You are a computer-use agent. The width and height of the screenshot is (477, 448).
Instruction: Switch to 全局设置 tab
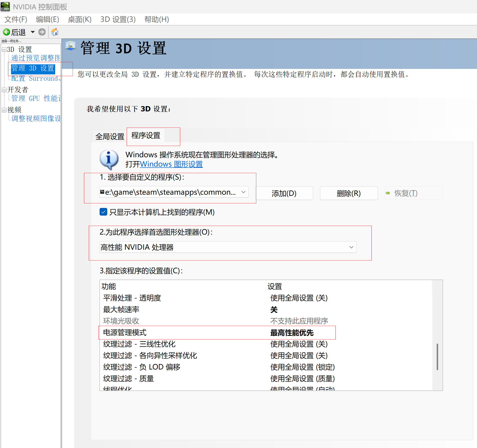point(110,136)
